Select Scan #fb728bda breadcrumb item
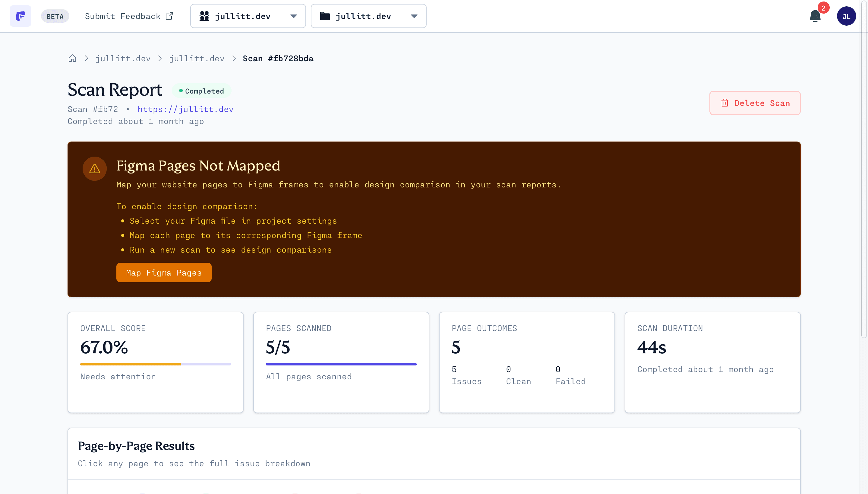This screenshot has width=868, height=494. click(278, 58)
